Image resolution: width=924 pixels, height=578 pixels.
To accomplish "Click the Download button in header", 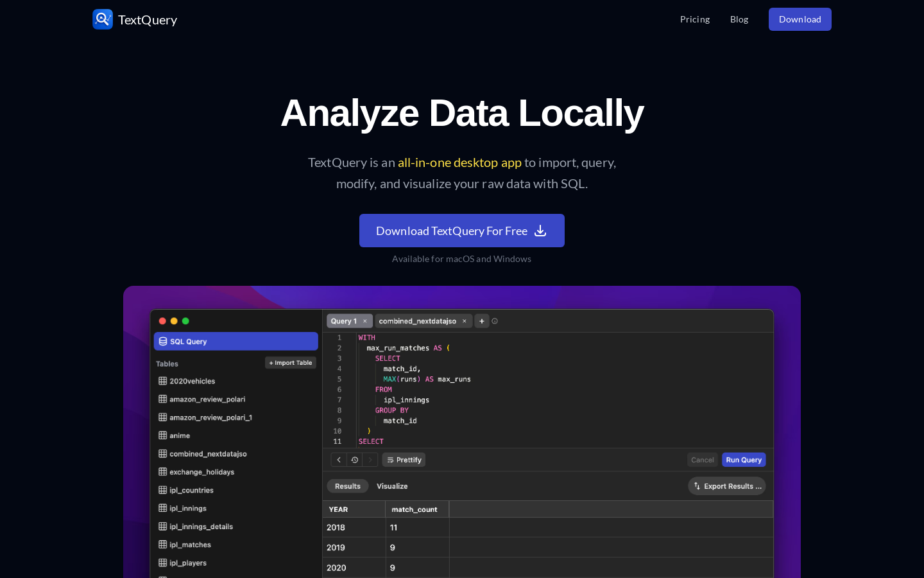I will click(800, 19).
